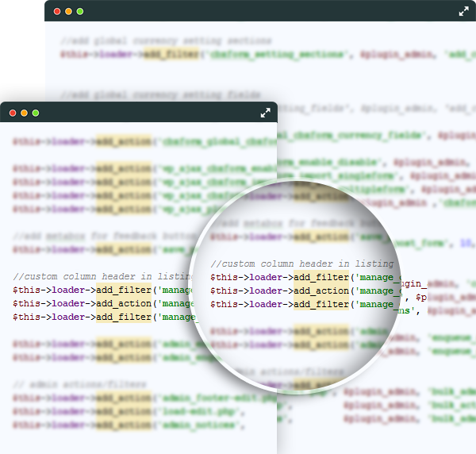Image resolution: width=476 pixels, height=454 pixels.
Task: Click the fullscreen arrows icon in the back window
Action: (x=463, y=12)
